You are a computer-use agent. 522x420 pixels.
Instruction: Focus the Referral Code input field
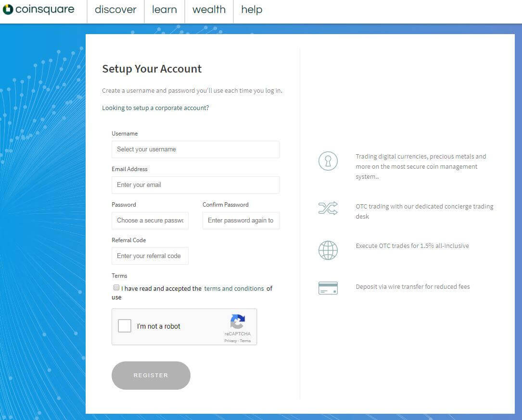tap(150, 256)
